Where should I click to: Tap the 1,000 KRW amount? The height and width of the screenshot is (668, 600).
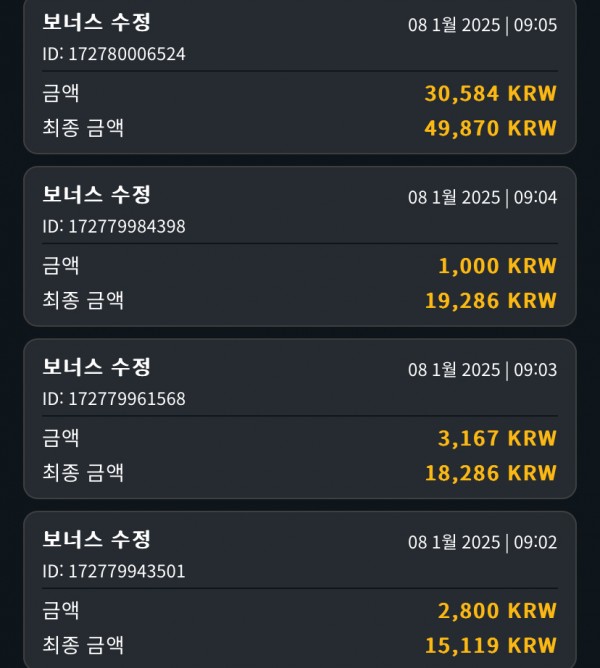497,266
